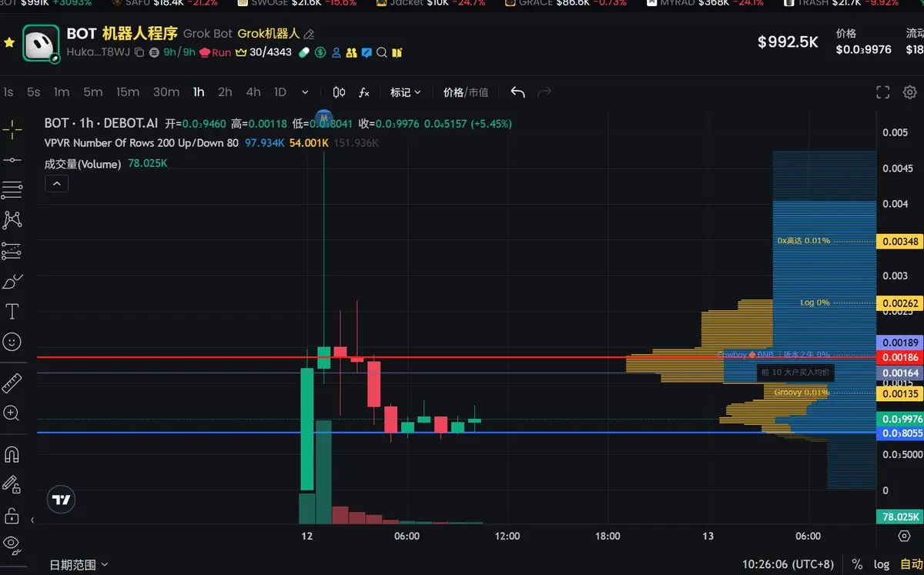Collapse the indicator legend chevron
This screenshot has height=575, width=924.
point(57,183)
